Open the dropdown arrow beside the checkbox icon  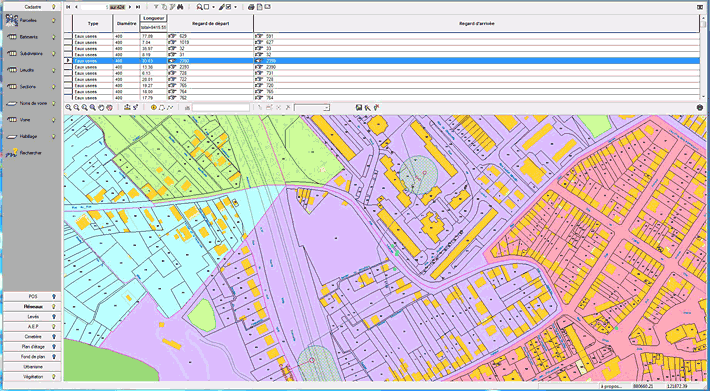coord(235,7)
